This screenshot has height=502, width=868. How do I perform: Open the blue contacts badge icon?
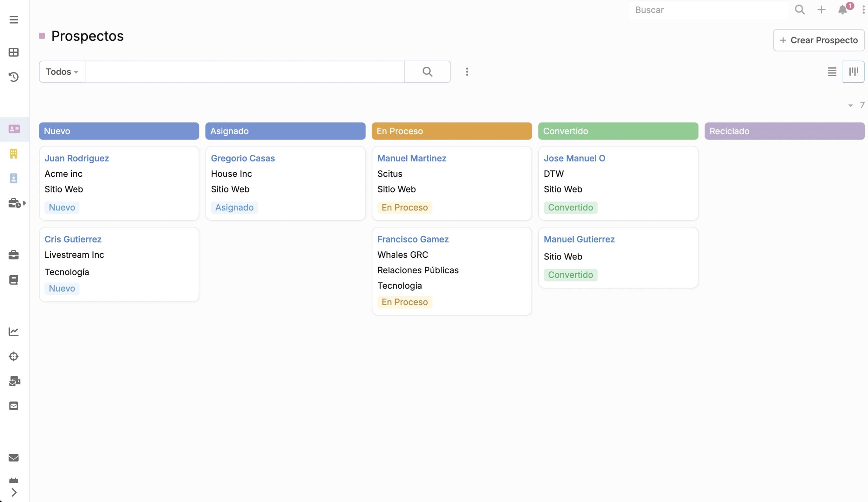tap(14, 178)
